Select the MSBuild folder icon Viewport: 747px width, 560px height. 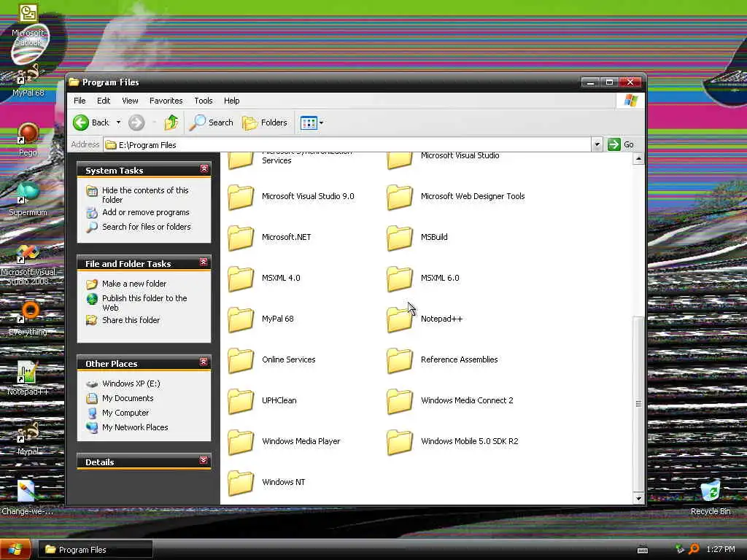[x=400, y=238]
